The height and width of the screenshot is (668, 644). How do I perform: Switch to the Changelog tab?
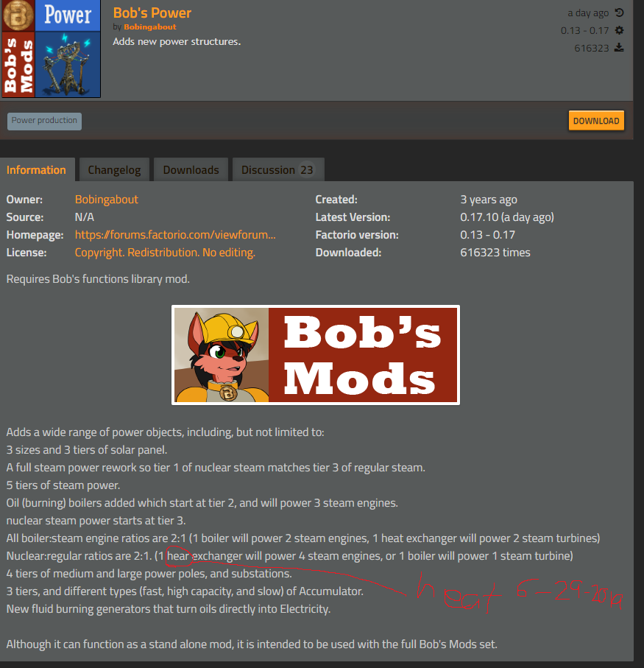coord(114,169)
